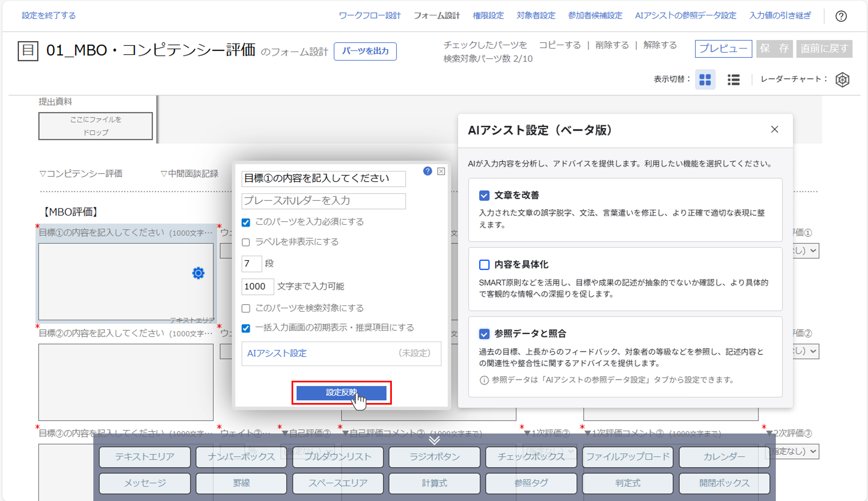Viewport: 868px width, 501px height.
Task: Open help icon in parts settings popup
Action: (427, 171)
